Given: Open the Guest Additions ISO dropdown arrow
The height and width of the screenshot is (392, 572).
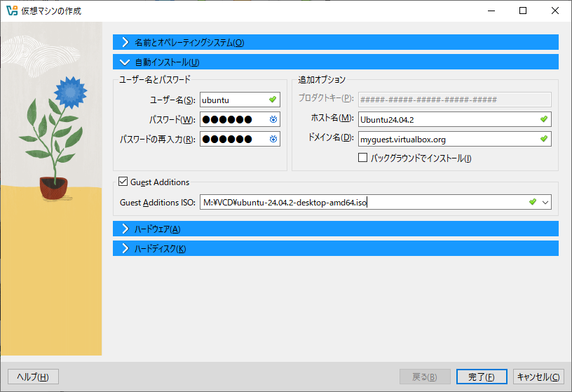Looking at the screenshot, I should pyautogui.click(x=545, y=202).
